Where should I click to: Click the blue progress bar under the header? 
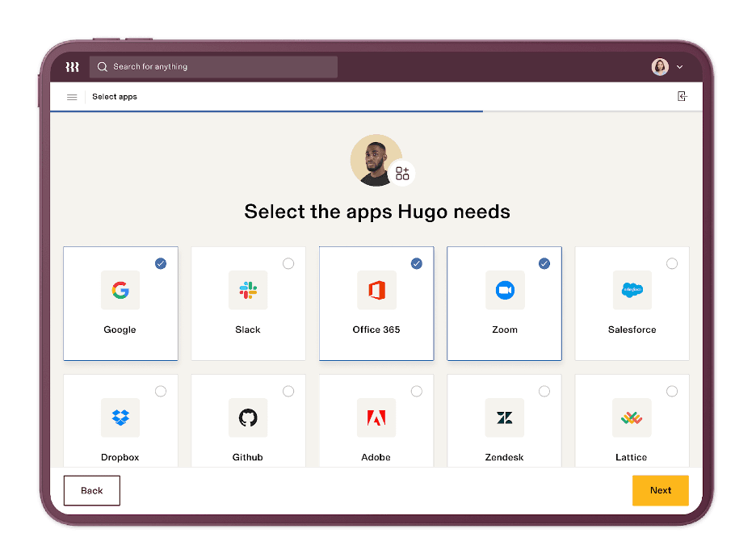267,112
